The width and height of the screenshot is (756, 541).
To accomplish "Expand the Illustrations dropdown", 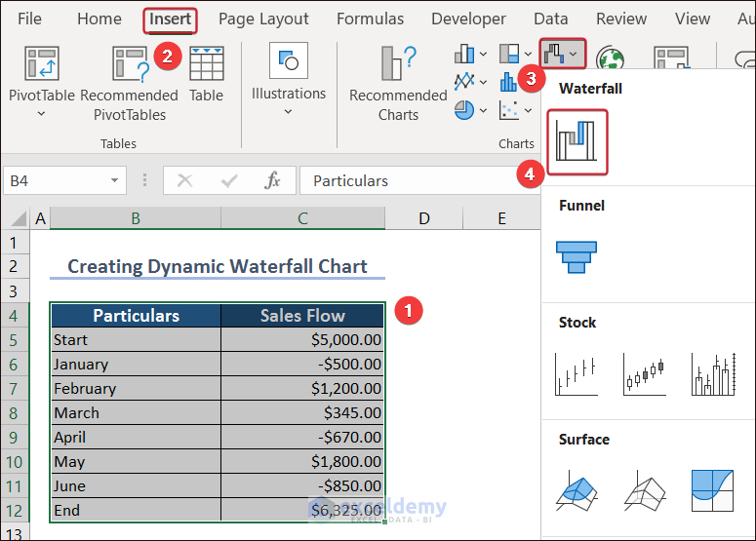I will click(288, 111).
